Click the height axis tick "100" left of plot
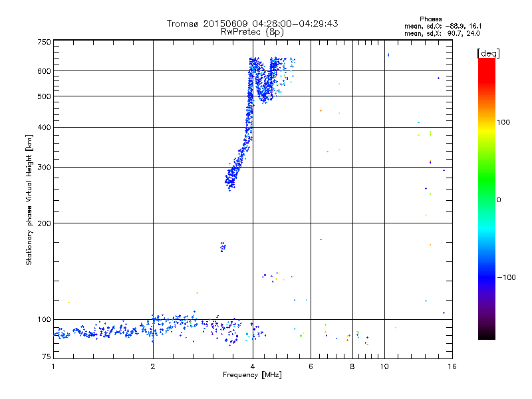The height and width of the screenshot is (399, 532). coord(44,320)
